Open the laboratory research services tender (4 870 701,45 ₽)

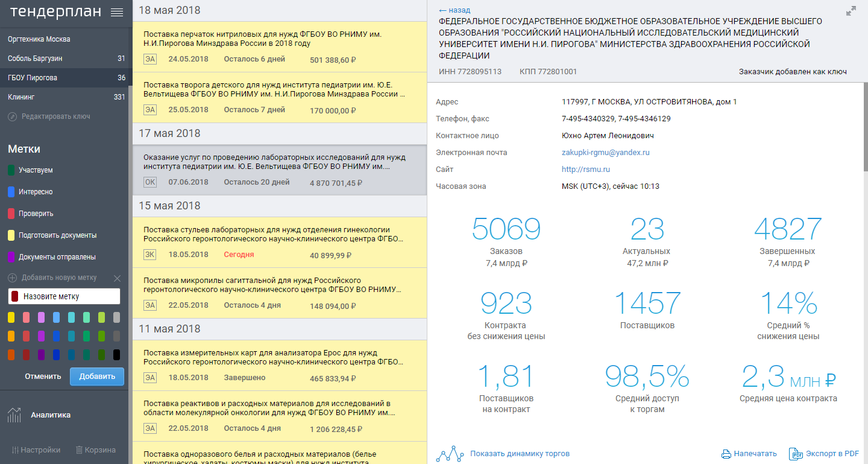tap(280, 170)
